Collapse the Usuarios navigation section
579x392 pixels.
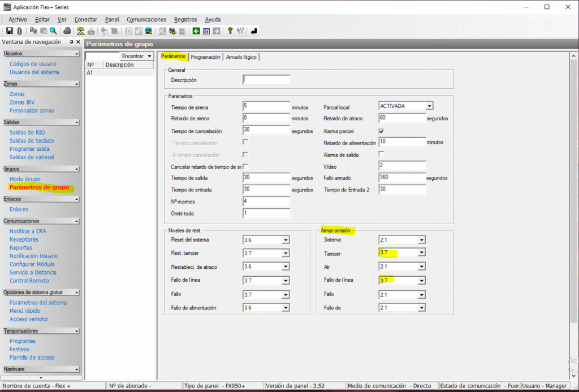click(77, 54)
